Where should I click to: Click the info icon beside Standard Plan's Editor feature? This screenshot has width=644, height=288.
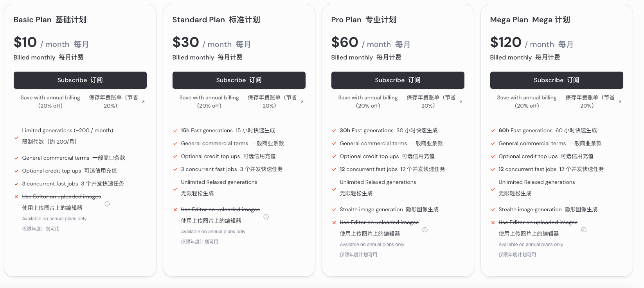click(x=266, y=217)
